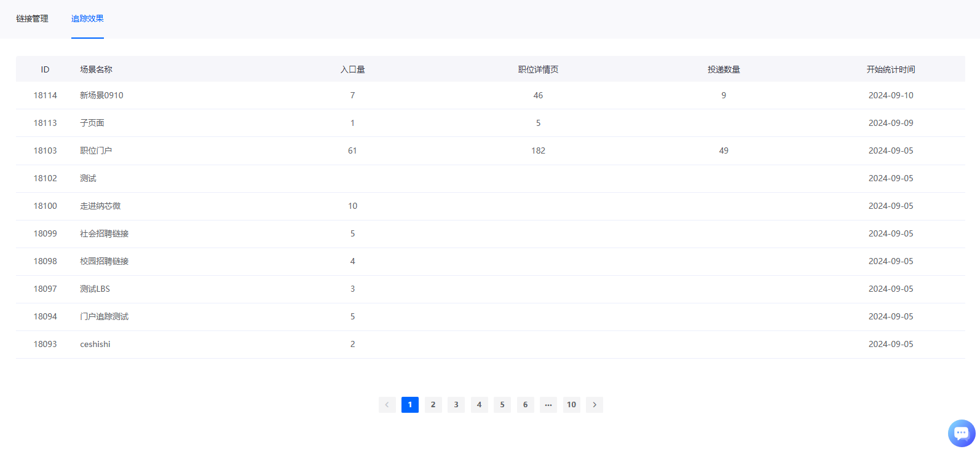Select page 1 in pagination

(410, 405)
